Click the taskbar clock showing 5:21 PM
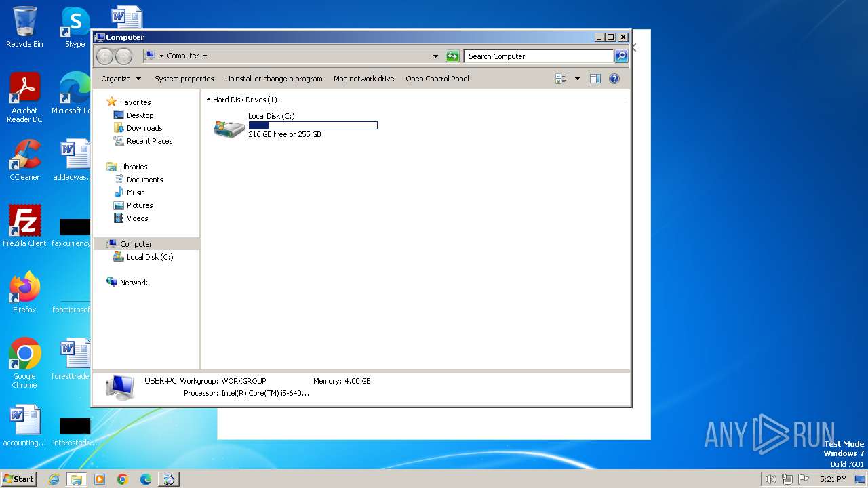 pyautogui.click(x=833, y=479)
